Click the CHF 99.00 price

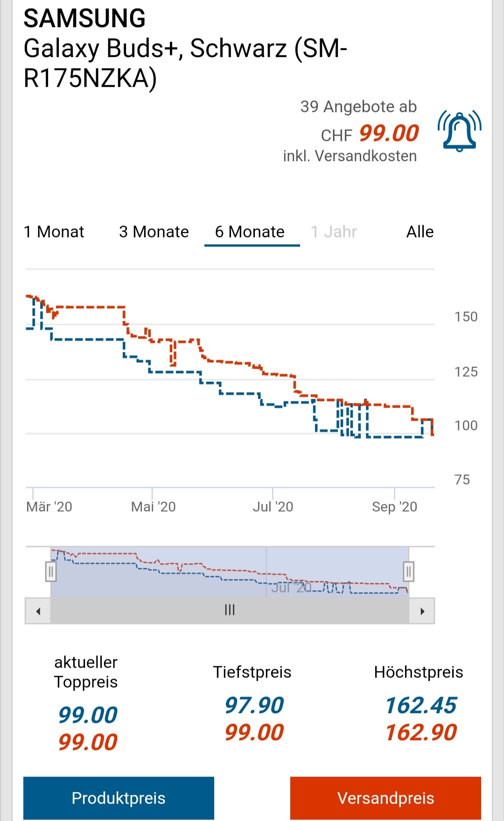pos(370,134)
